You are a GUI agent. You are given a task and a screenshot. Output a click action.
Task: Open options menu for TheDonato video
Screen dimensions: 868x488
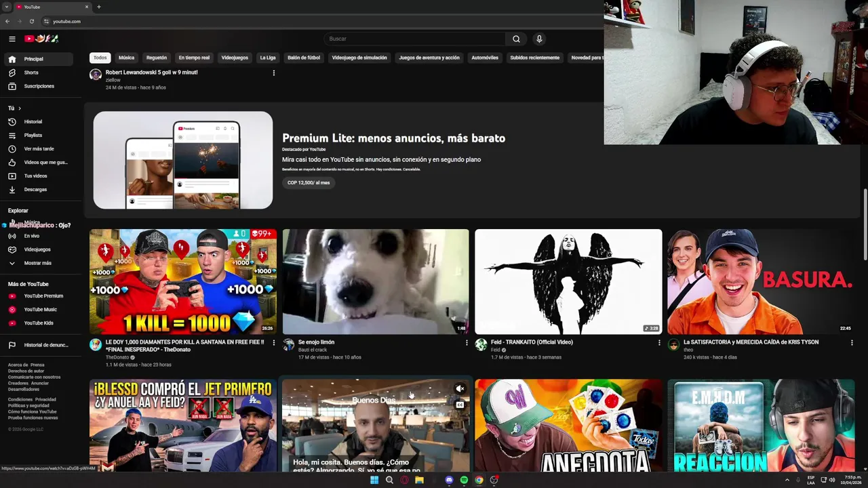click(274, 342)
